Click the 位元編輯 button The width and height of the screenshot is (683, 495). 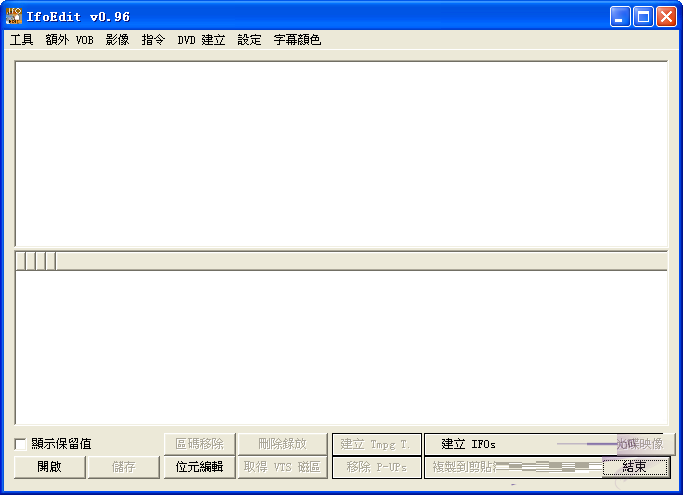click(199, 467)
